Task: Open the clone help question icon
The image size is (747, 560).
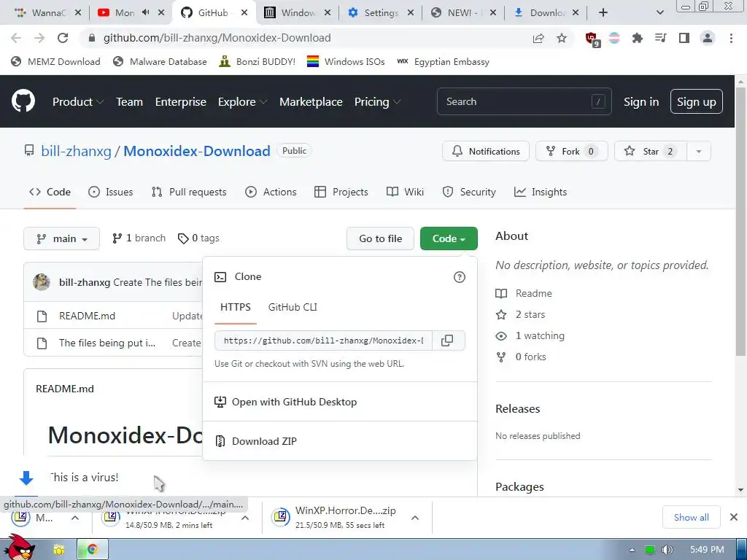Action: [460, 277]
